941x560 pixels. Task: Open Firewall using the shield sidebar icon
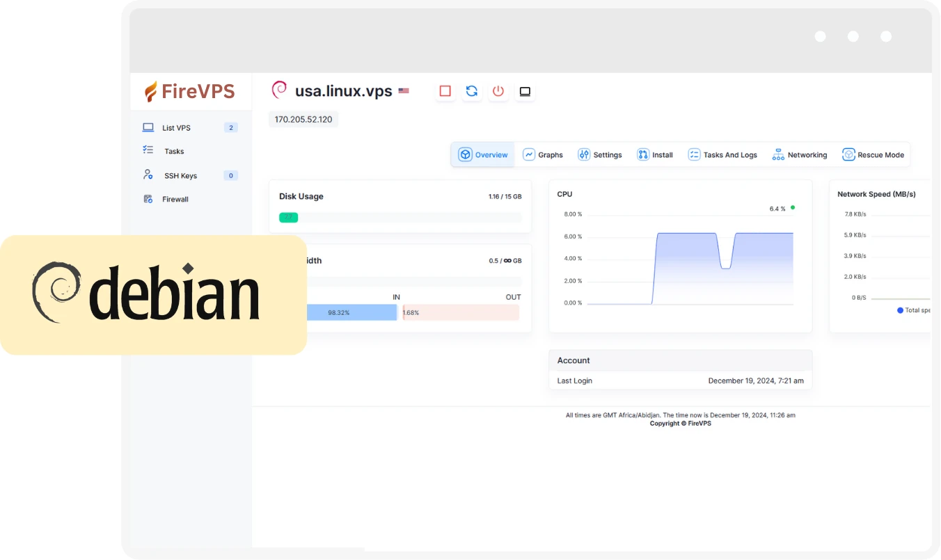click(x=147, y=199)
